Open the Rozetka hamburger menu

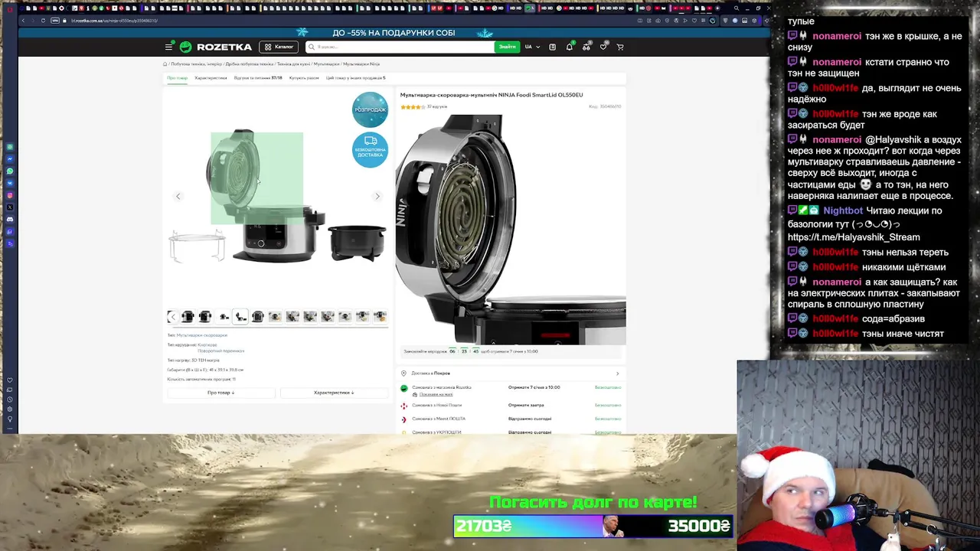(x=168, y=47)
